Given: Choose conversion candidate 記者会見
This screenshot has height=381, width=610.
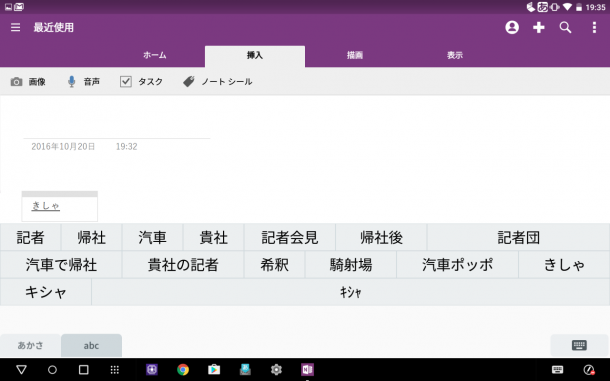Looking at the screenshot, I should 290,237.
